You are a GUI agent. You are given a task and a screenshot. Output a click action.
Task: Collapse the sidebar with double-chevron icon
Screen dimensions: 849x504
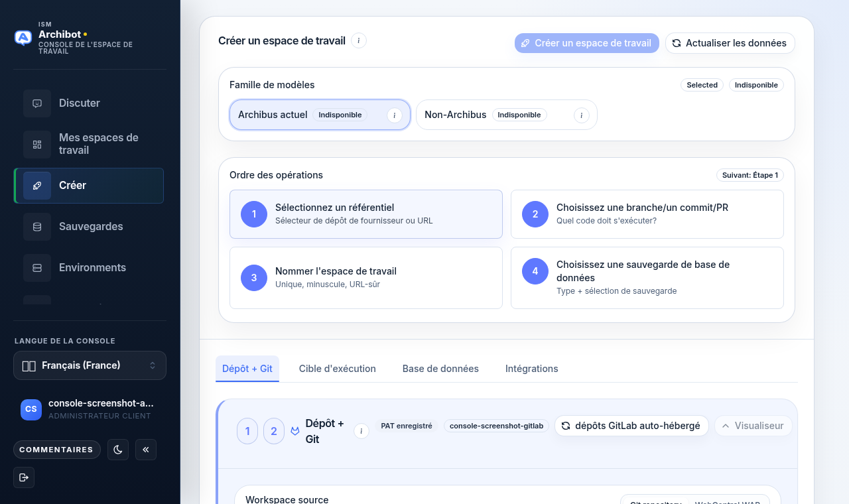point(146,450)
